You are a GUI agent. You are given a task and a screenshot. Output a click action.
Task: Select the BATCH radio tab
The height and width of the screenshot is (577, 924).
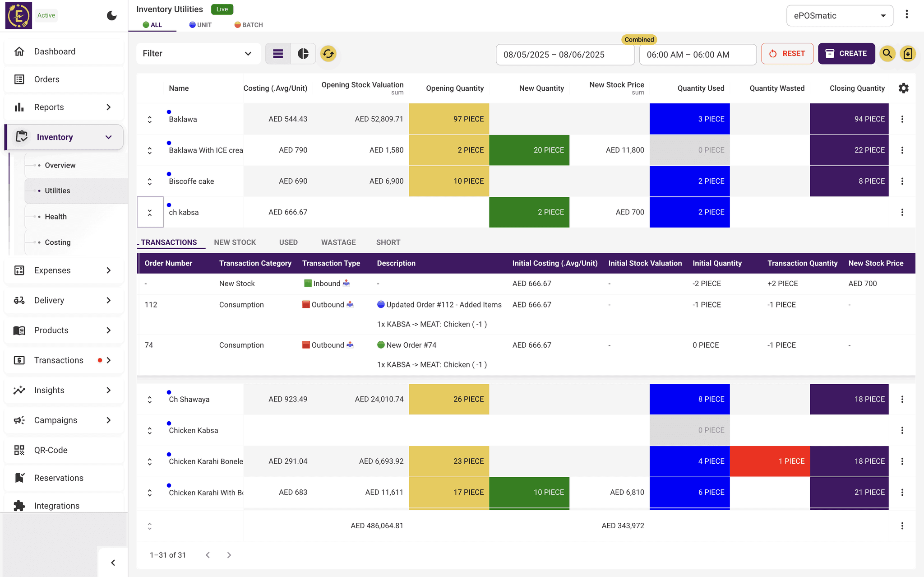[x=249, y=25]
